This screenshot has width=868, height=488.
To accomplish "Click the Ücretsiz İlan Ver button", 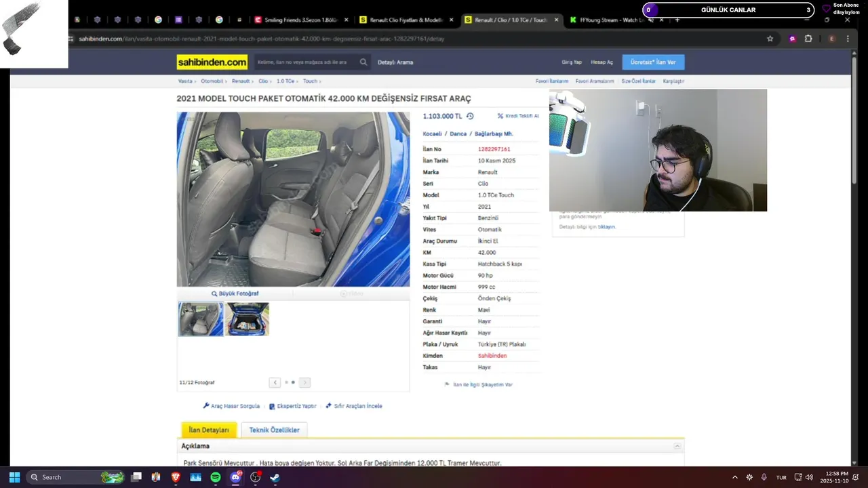I will point(653,62).
